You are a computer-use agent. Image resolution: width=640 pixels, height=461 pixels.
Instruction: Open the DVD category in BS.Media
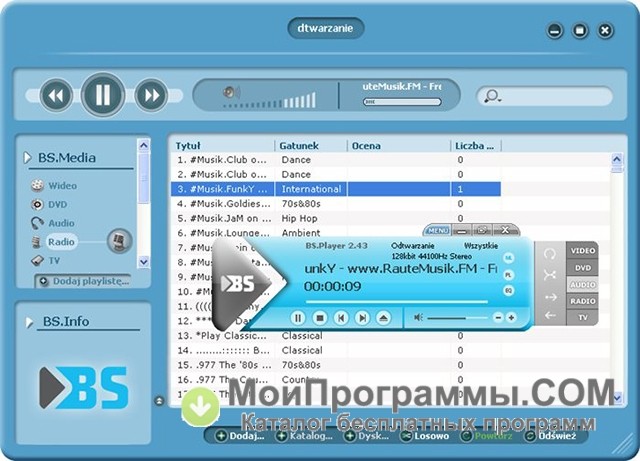point(58,205)
